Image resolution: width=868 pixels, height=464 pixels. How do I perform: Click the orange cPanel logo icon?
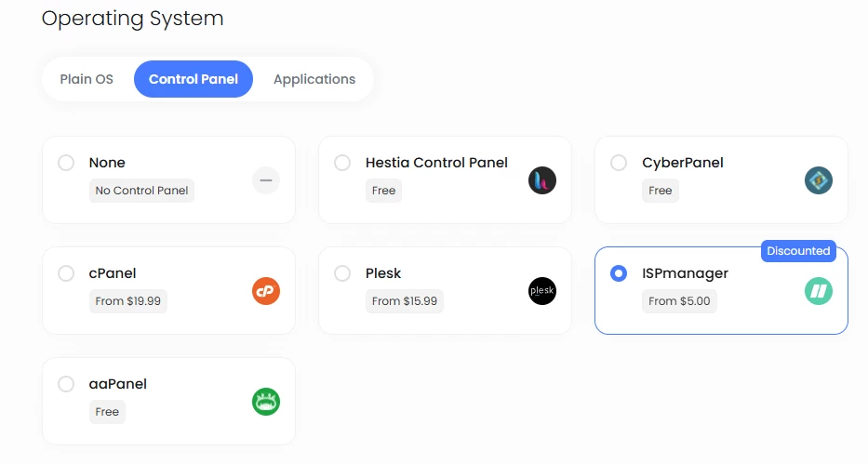(266, 291)
